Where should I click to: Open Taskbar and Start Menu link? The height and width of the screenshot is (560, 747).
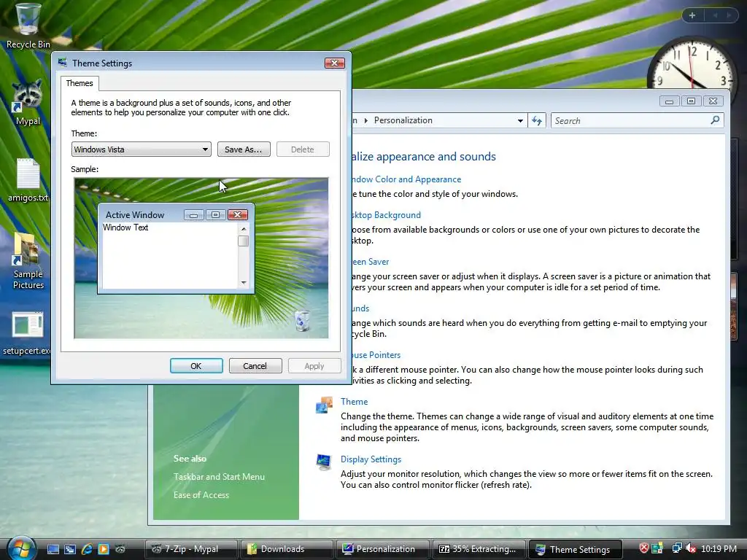(x=219, y=477)
